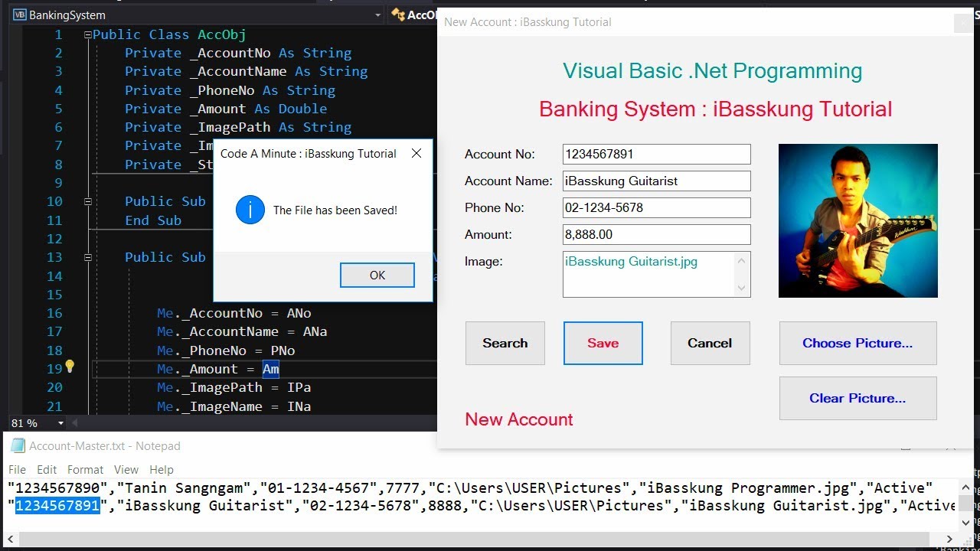Click The File has been Saved! message
980x551 pixels.
[335, 210]
